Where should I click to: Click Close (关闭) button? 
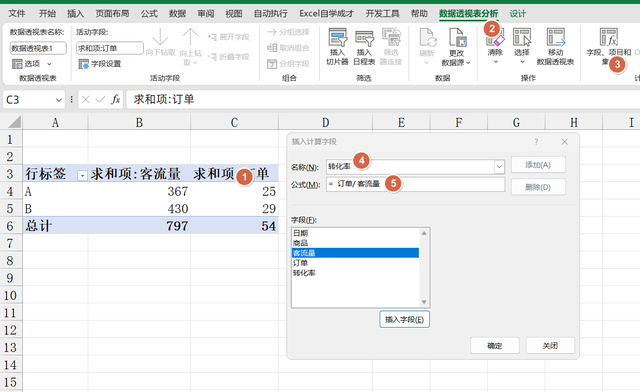tap(550, 345)
